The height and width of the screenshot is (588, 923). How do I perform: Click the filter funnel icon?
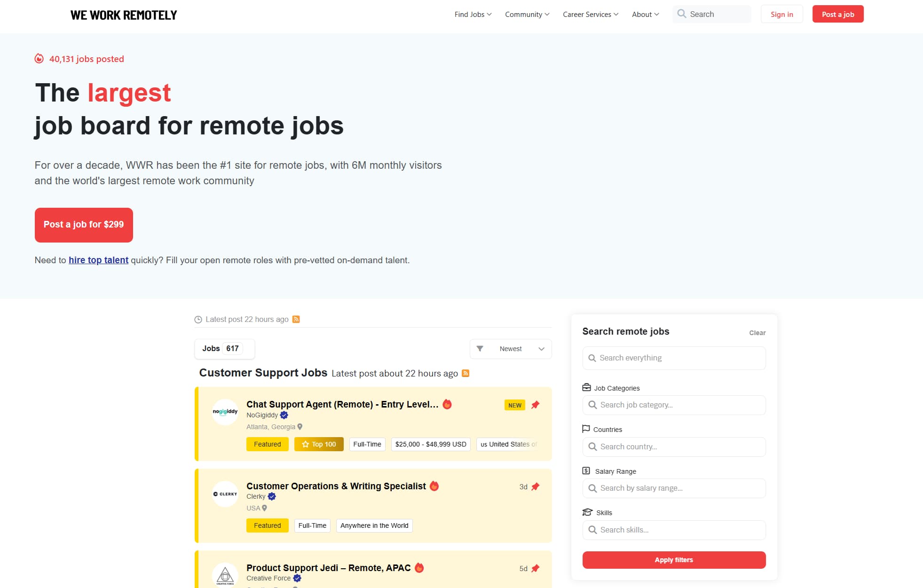pyautogui.click(x=480, y=349)
